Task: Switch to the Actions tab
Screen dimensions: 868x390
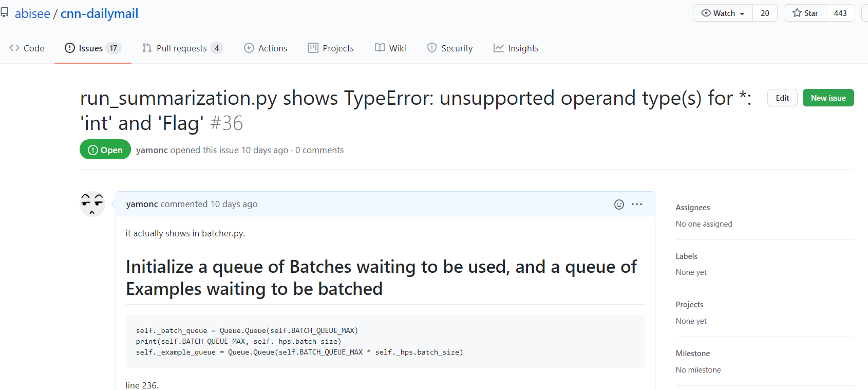Action: [x=266, y=48]
